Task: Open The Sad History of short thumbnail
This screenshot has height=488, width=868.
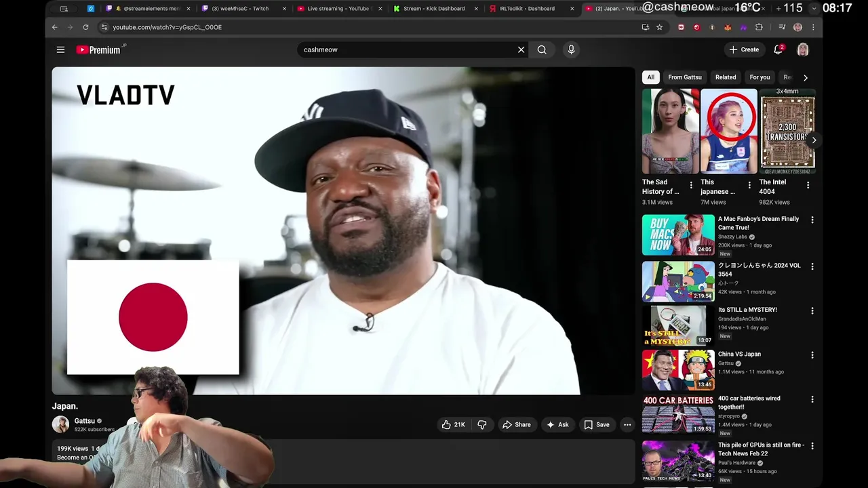Action: coord(670,131)
